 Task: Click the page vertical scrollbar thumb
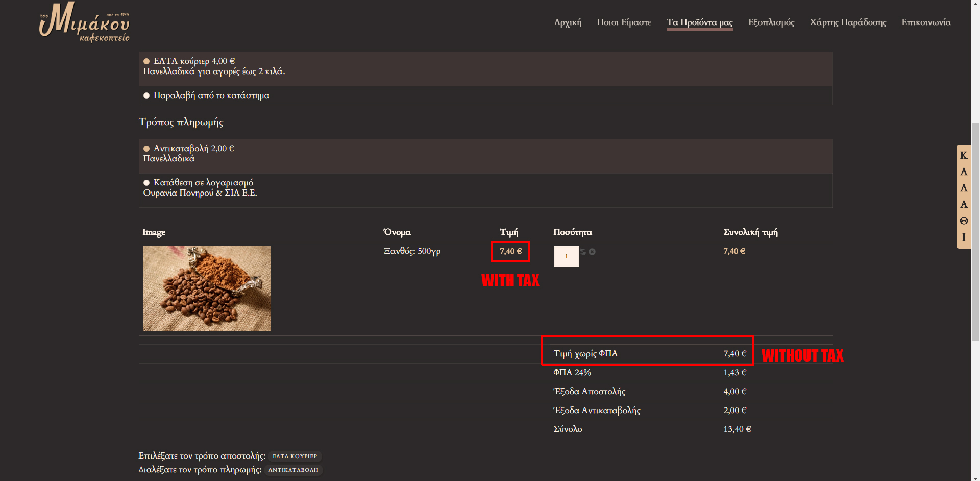[x=975, y=232]
